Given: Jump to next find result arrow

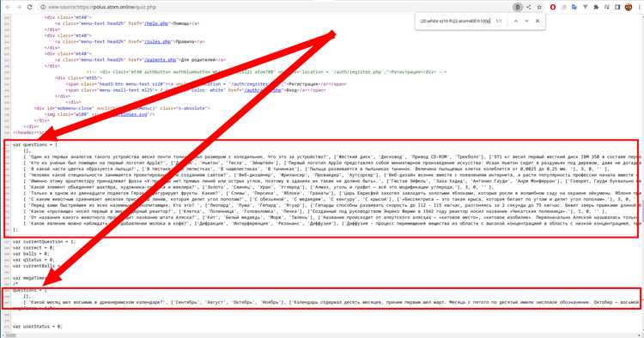Looking at the screenshot, I should tap(526, 21).
